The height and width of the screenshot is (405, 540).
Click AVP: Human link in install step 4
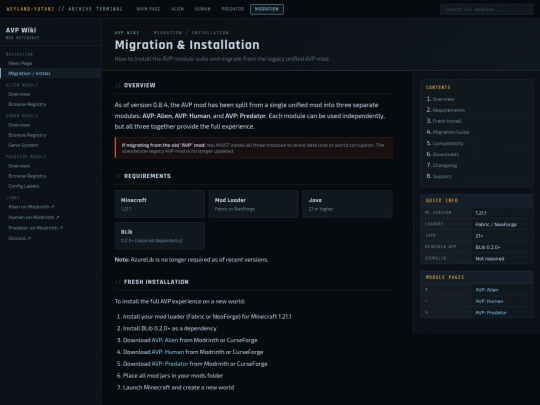tap(168, 352)
